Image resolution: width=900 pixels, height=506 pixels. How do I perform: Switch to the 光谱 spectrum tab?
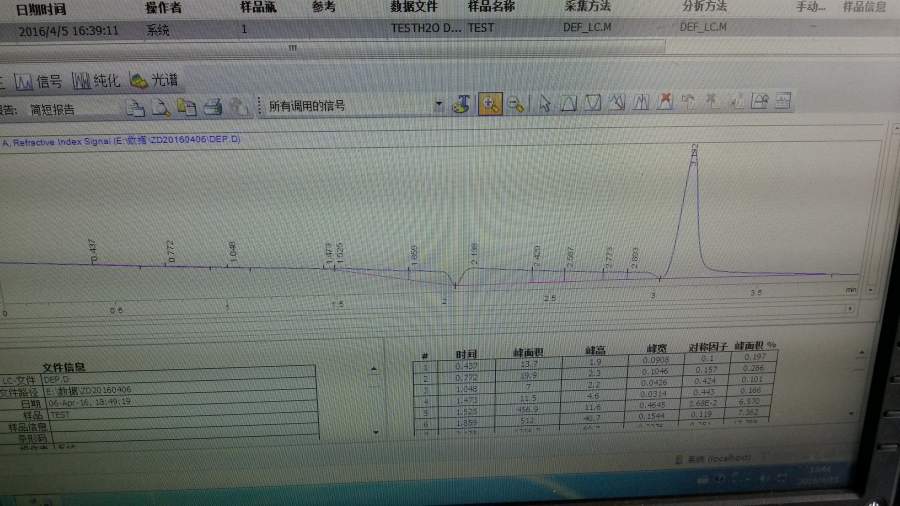click(154, 80)
